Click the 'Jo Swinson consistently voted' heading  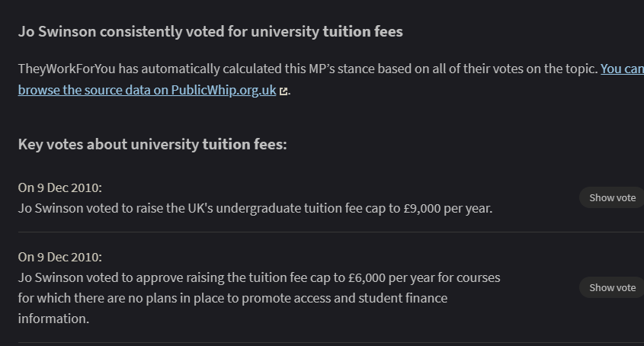210,32
